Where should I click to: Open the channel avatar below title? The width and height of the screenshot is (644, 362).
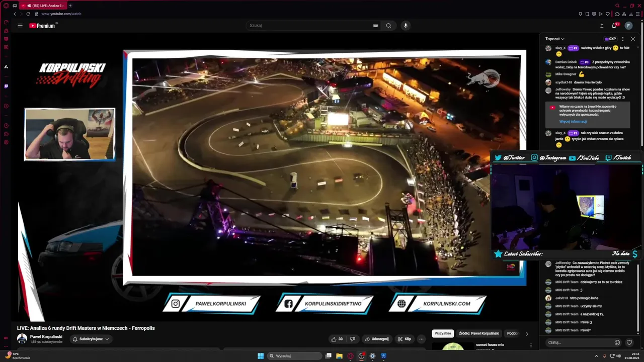pos(22,339)
